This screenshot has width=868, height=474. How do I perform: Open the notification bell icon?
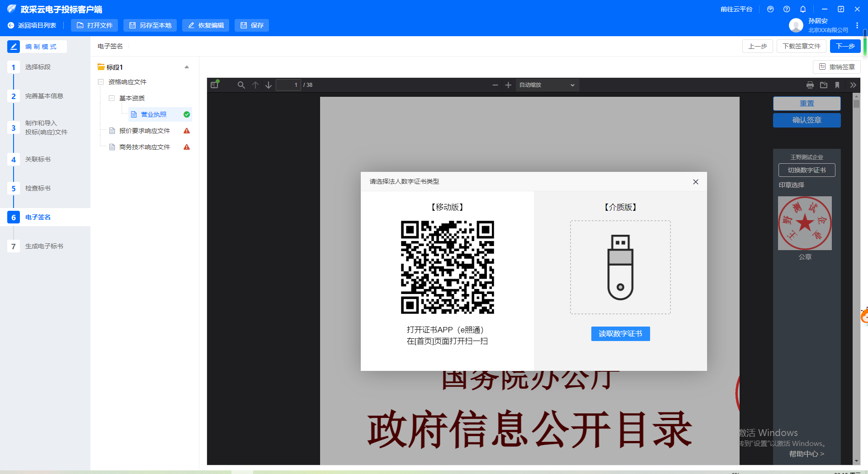803,9
